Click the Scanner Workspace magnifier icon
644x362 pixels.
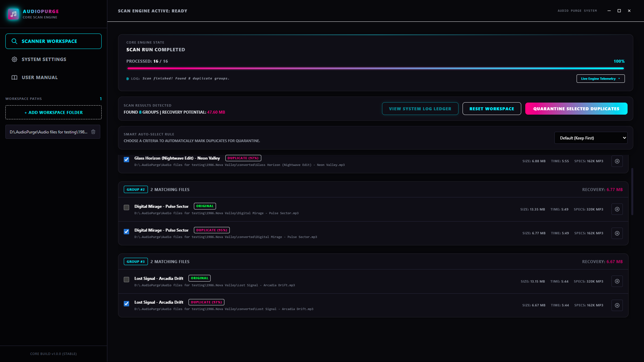(14, 41)
